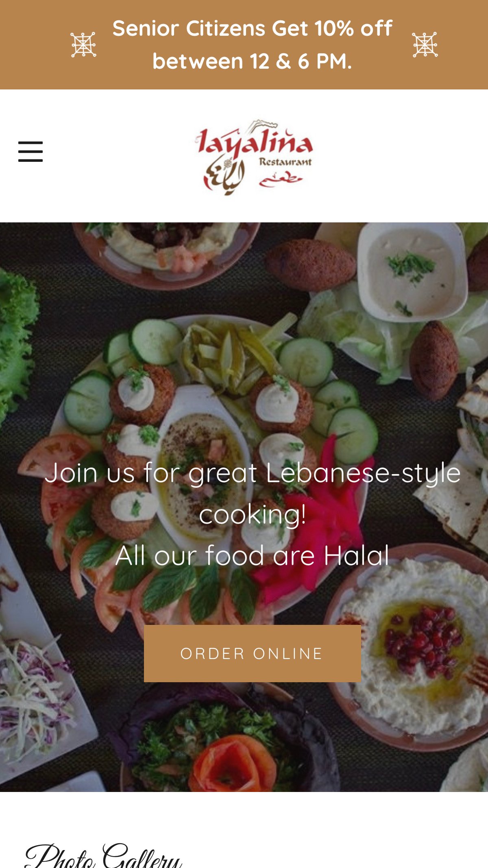The image size is (488, 868).
Task: Click the right decorative ornament in banner
Action: 425,45
